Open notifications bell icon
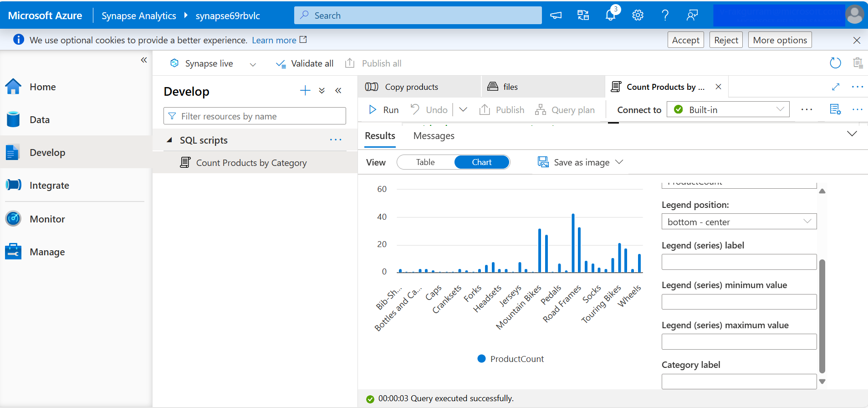Viewport: 868px width, 408px height. [x=611, y=15]
